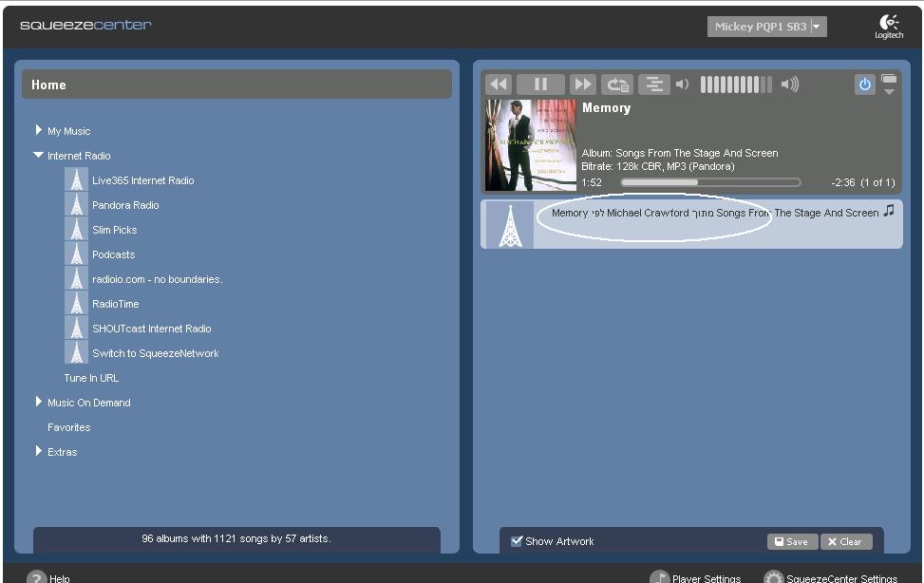Expand the Music On Demand section

39,402
